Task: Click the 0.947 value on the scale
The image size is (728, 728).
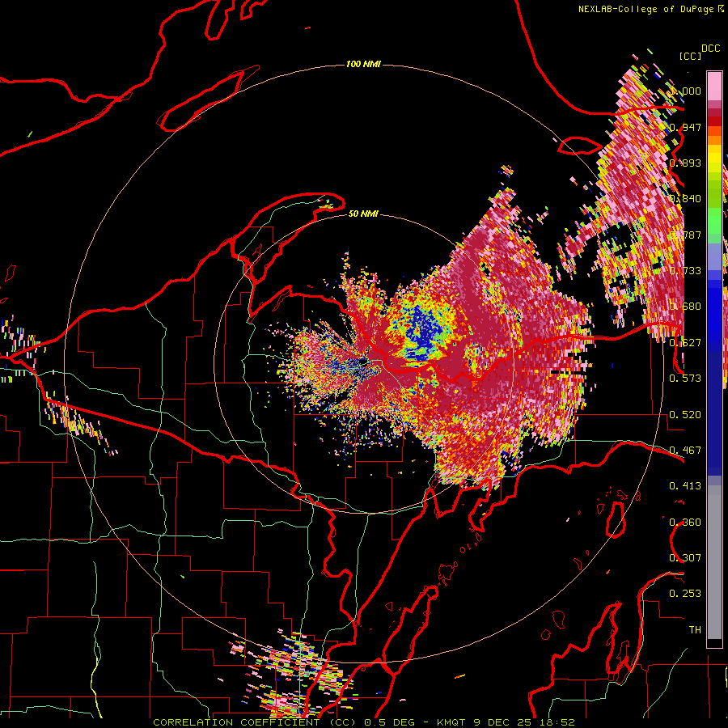Action: point(685,127)
